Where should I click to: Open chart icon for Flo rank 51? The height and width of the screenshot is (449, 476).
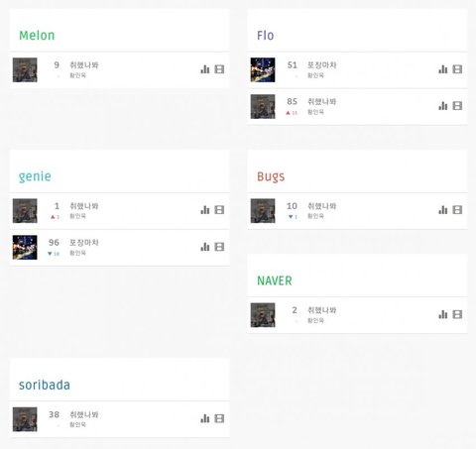coord(443,69)
